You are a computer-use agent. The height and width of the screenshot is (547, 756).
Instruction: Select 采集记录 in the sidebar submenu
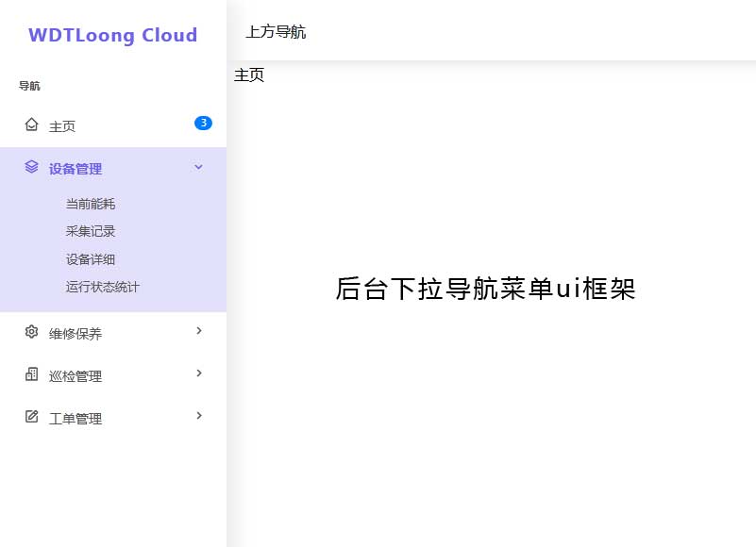[91, 231]
